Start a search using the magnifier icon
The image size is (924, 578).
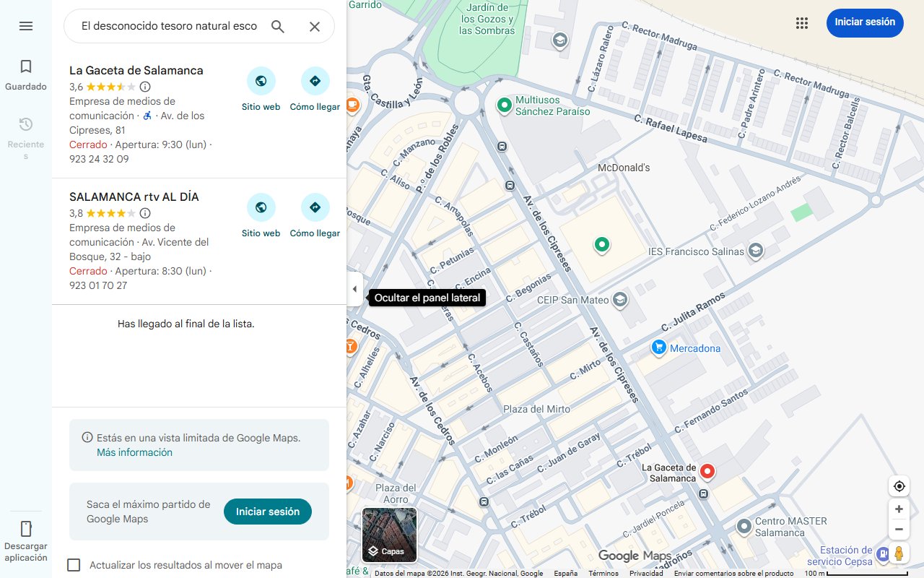tap(277, 25)
